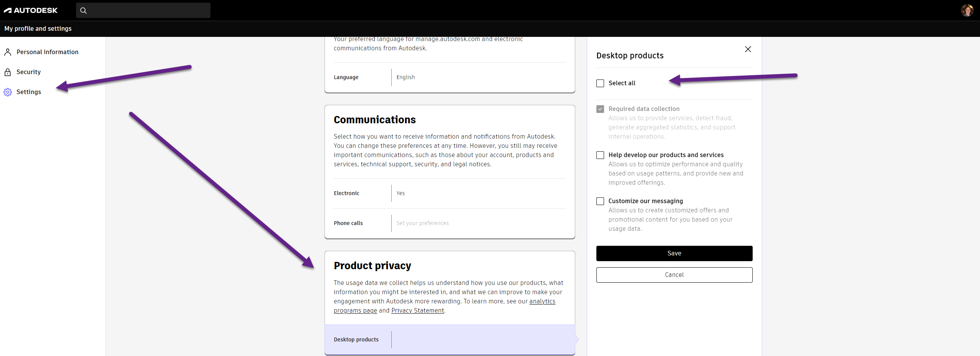The height and width of the screenshot is (356, 980).
Task: Click the Settings gear icon
Action: coord(8,92)
